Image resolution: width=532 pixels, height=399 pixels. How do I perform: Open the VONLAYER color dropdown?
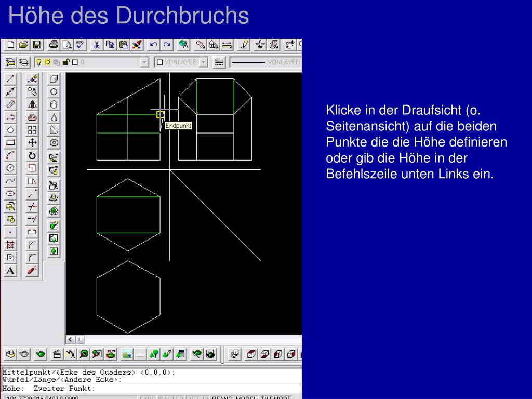[204, 62]
